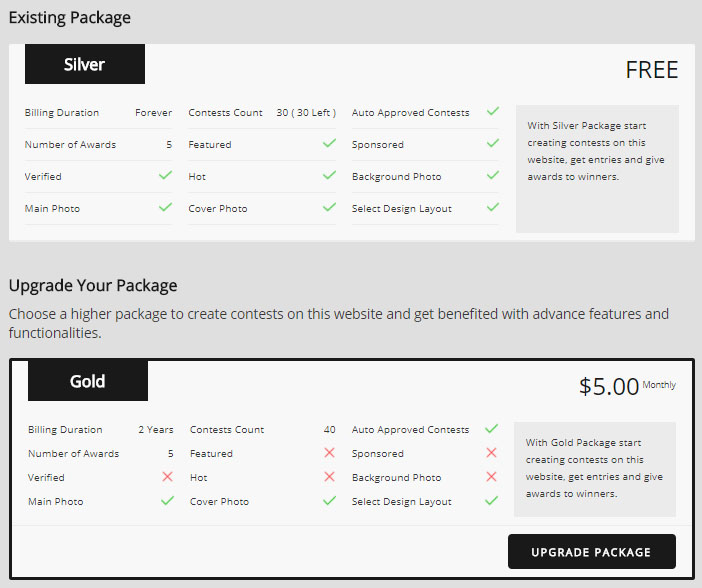702x588 pixels.
Task: Click red cross next to Gold Featured
Action: 329,453
